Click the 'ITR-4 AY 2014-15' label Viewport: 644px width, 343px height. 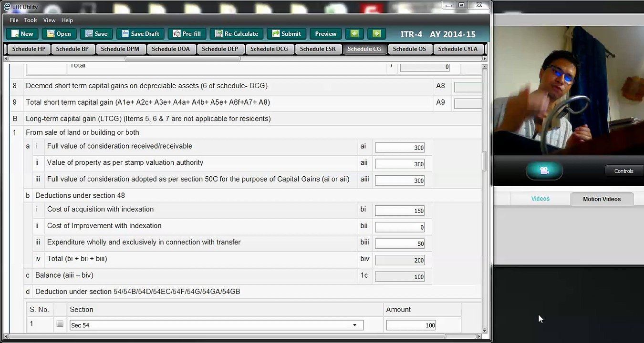pyautogui.click(x=438, y=34)
